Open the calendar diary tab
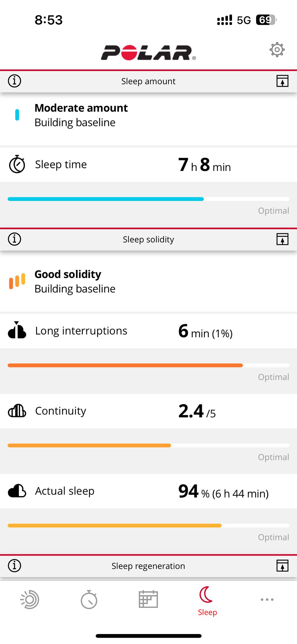Screen dimensions: 297x644 [148, 600]
